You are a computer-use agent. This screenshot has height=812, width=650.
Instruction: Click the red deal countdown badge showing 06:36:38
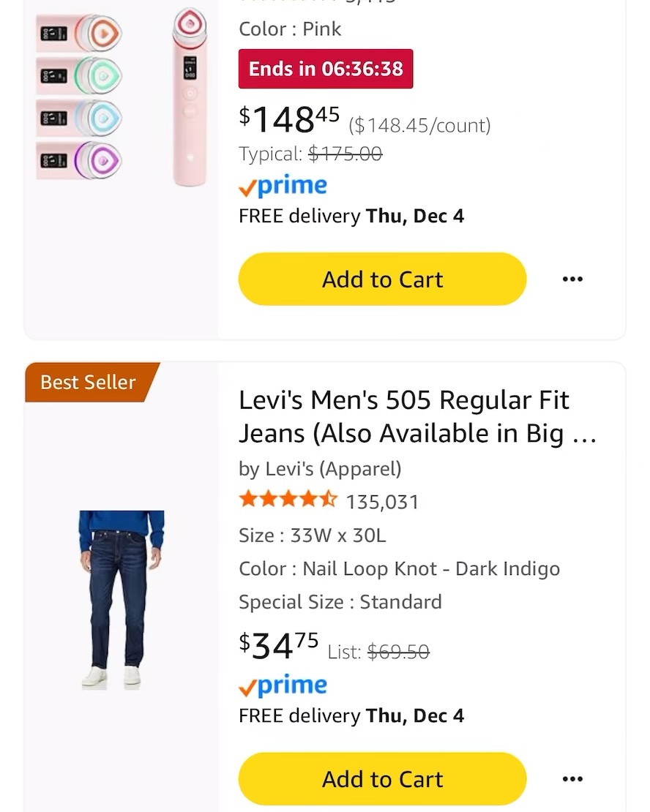coord(325,69)
